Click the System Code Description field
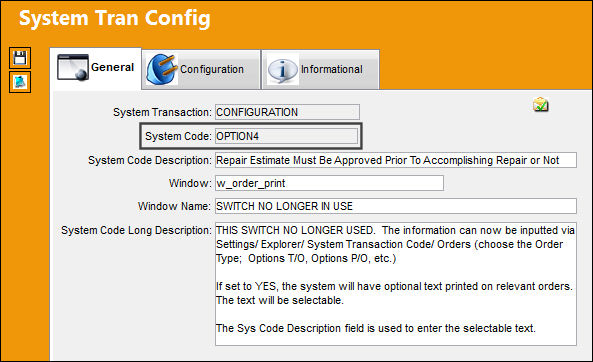Image resolution: width=593 pixels, height=362 pixels. point(396,160)
